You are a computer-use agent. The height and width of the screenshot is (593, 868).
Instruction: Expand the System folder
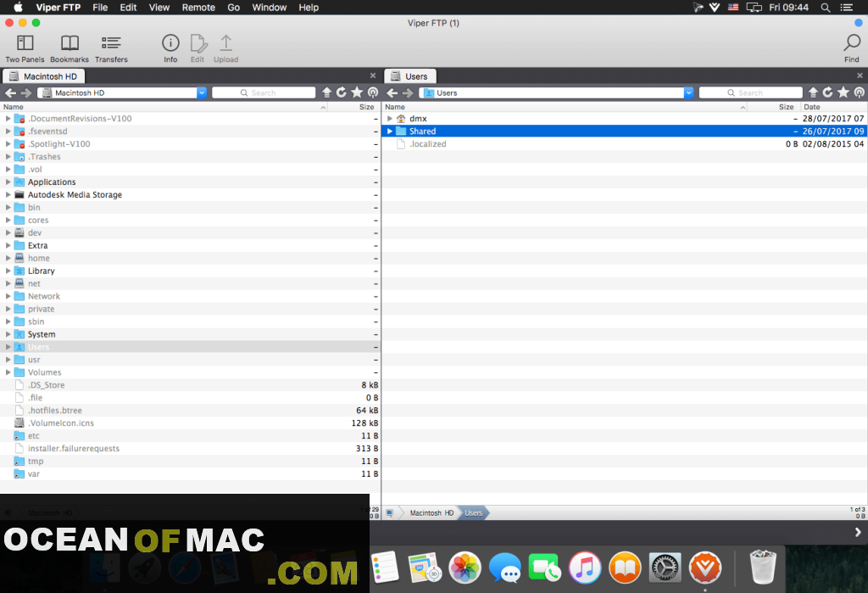(8, 334)
